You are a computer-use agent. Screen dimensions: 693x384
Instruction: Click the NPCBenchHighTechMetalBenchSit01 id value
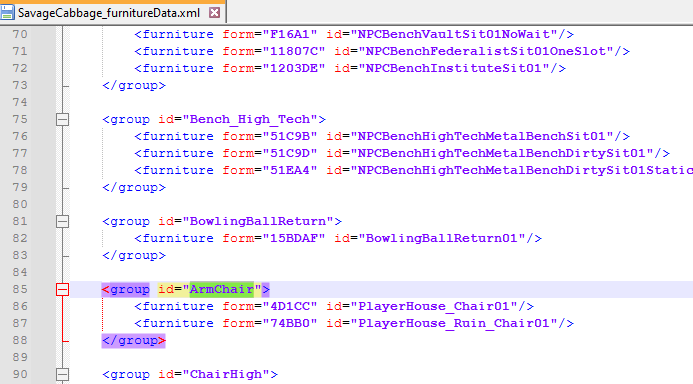[x=481, y=137]
